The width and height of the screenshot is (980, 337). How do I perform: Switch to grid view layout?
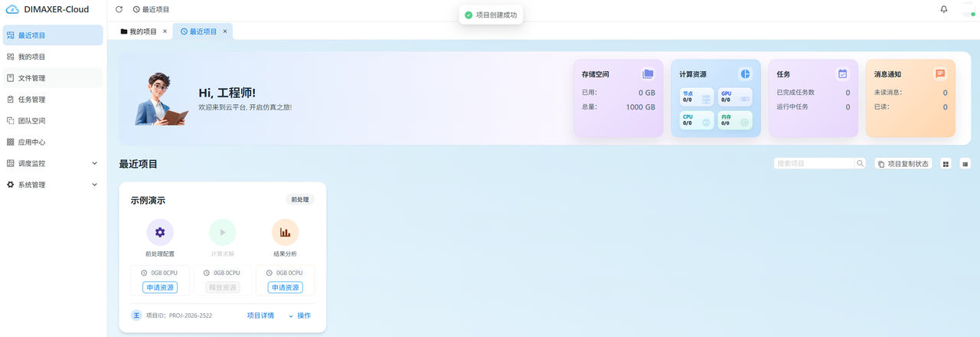tap(946, 163)
